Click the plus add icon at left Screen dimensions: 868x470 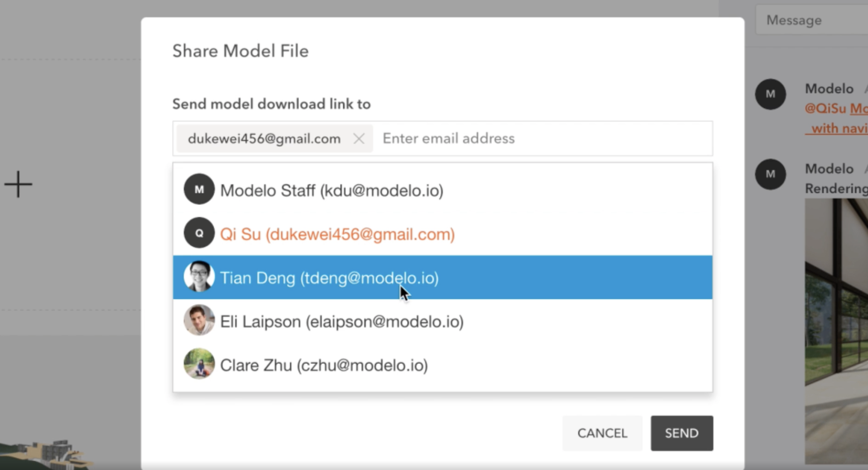click(x=18, y=184)
